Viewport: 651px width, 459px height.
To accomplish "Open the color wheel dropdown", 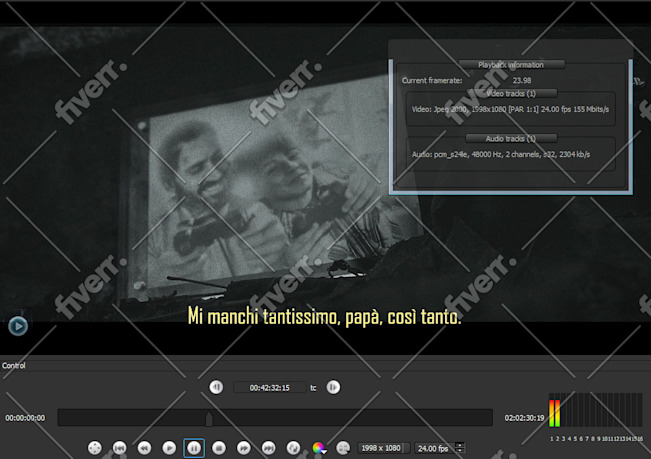I will (x=319, y=448).
